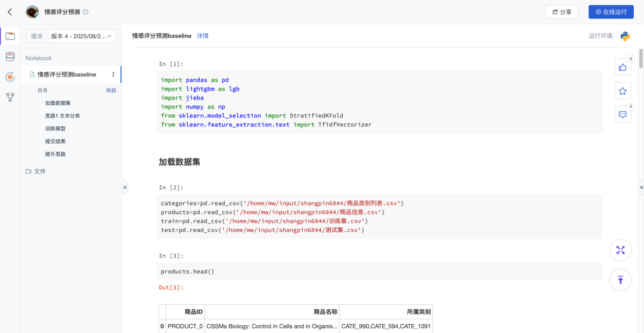644x333 pixels.
Task: Jump to 提升思路 in the outline
Action: tap(55, 154)
